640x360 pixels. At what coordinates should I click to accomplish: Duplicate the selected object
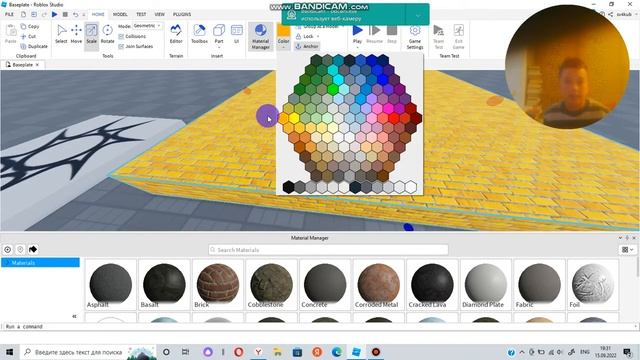(x=34, y=47)
